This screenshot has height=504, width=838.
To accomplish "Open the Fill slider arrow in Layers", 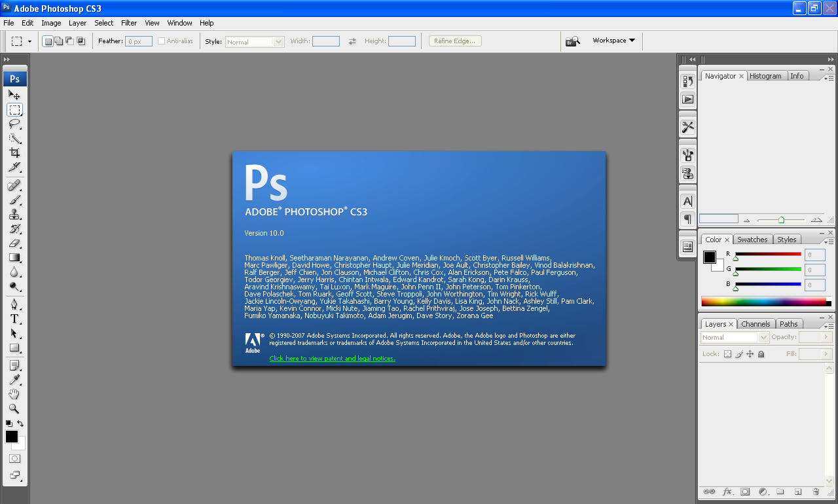I will 826,354.
